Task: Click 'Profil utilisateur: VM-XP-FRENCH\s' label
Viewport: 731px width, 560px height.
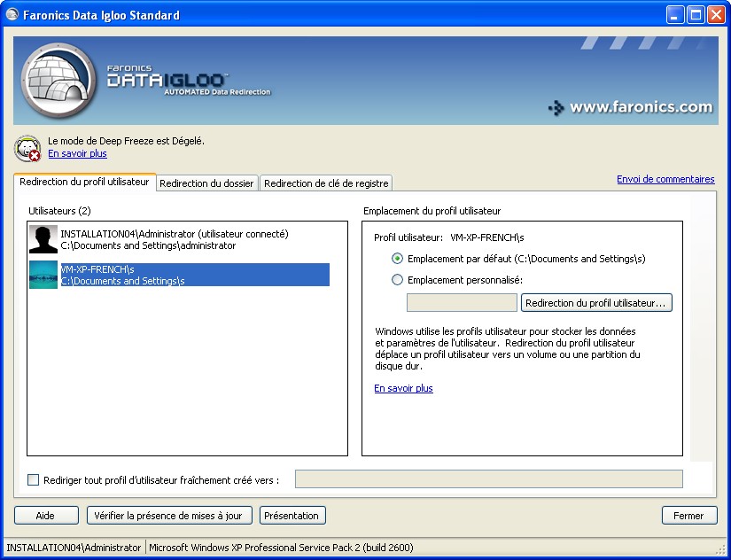Action: pos(449,237)
